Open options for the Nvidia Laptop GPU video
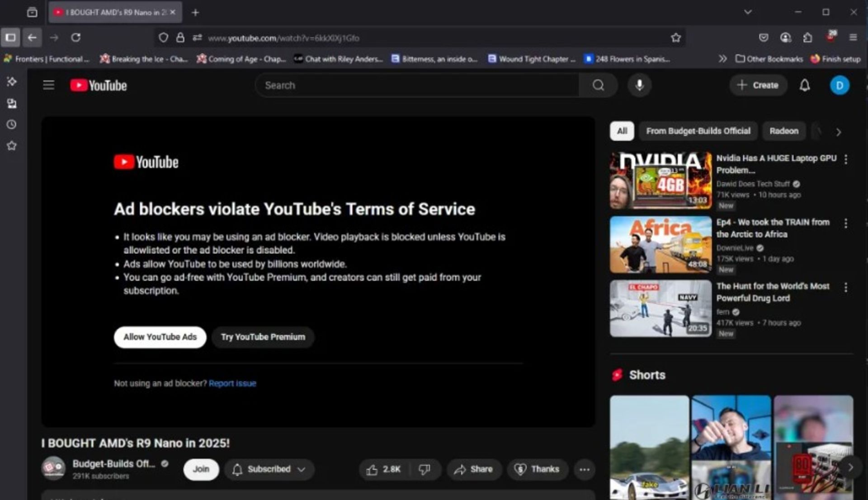The height and width of the screenshot is (500, 868). coord(845,159)
